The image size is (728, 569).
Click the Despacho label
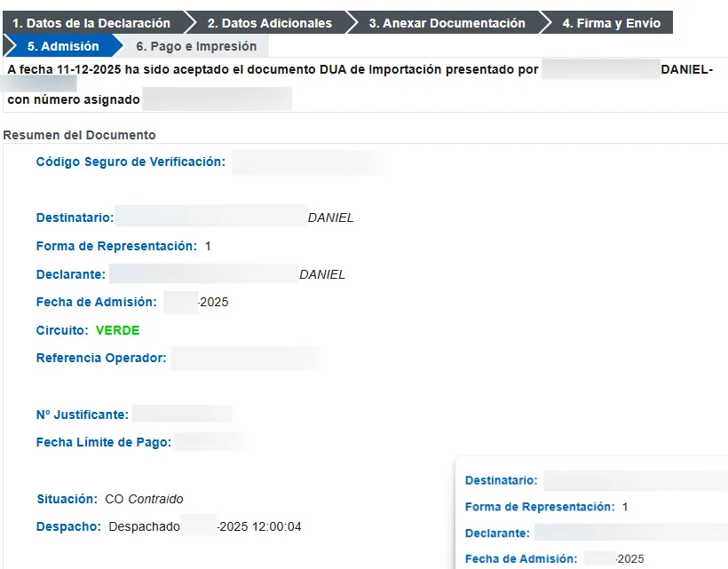[68, 526]
